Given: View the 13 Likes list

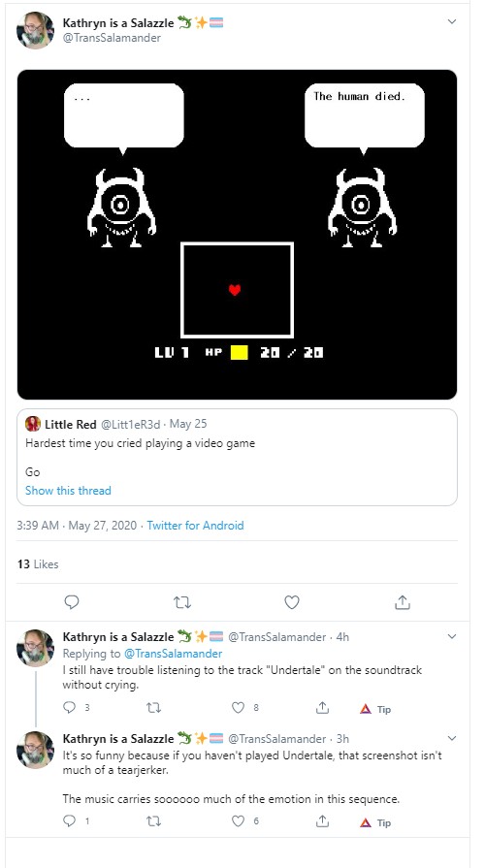Looking at the screenshot, I should point(38,564).
